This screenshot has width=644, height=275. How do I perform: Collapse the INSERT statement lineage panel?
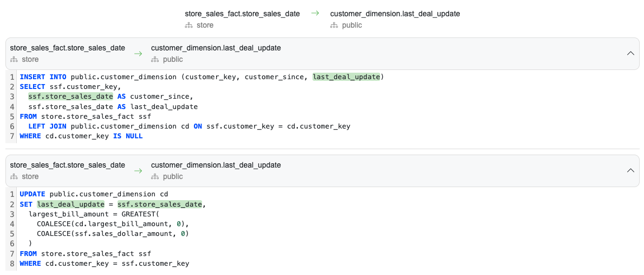pyautogui.click(x=630, y=53)
